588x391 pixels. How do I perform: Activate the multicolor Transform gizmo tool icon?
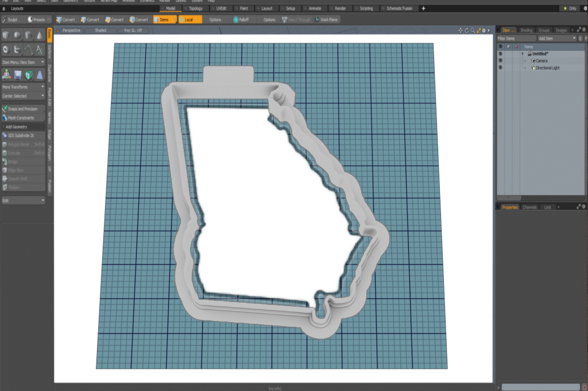point(6,75)
